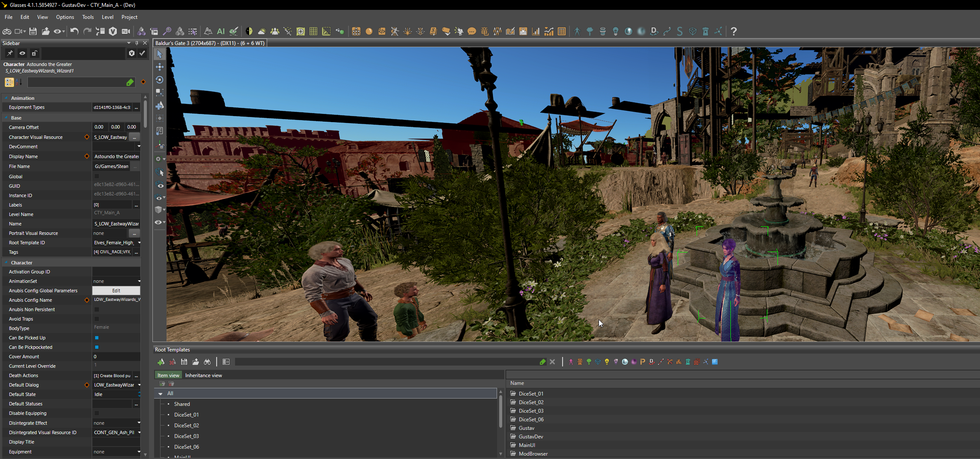The height and width of the screenshot is (459, 980).
Task: Open the weather (sun and cloud) icon
Action: [x=262, y=31]
